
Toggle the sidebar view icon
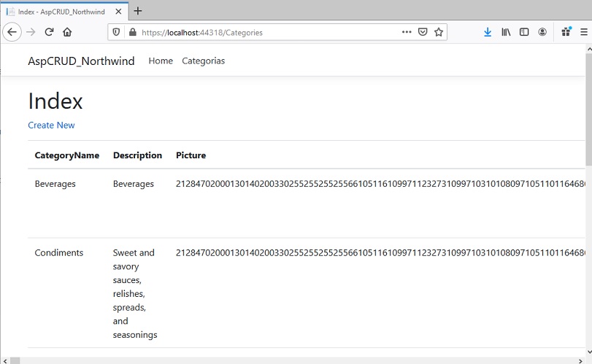524,32
